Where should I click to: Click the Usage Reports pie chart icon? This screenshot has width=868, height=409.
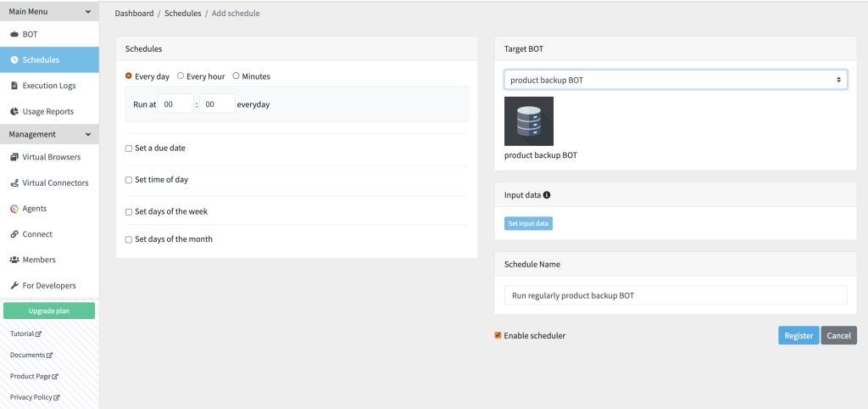point(14,111)
